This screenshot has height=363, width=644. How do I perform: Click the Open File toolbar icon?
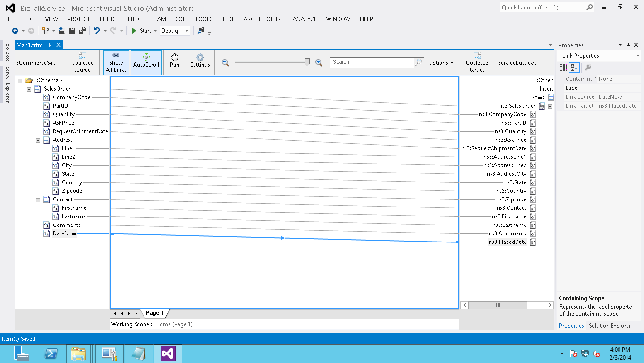point(62,31)
